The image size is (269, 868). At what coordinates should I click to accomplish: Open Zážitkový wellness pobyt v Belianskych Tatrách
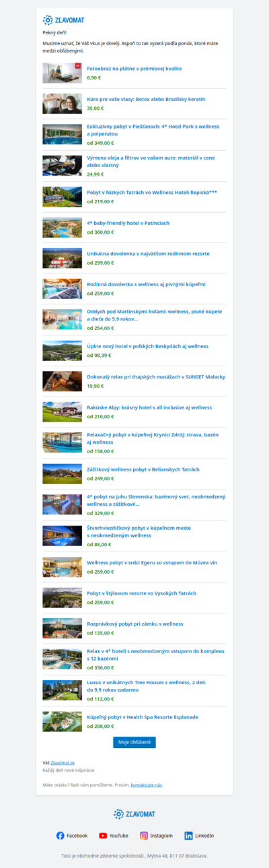coord(143,469)
